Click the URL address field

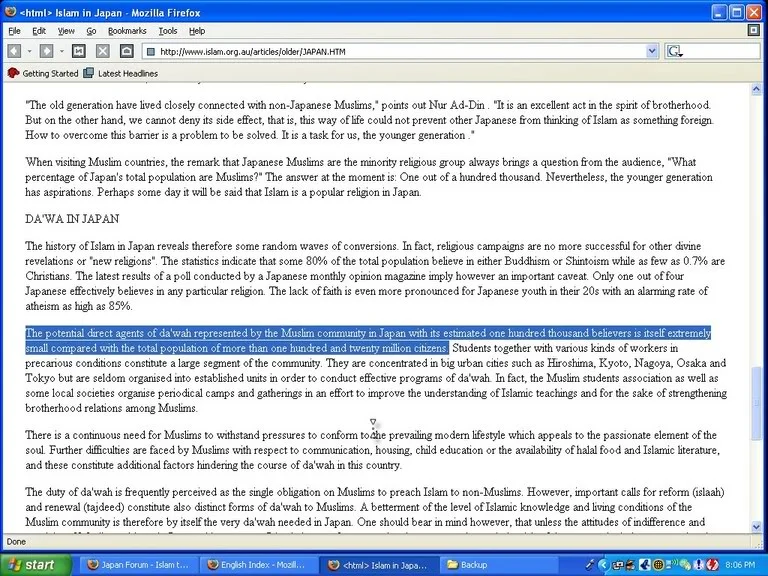pyautogui.click(x=402, y=51)
